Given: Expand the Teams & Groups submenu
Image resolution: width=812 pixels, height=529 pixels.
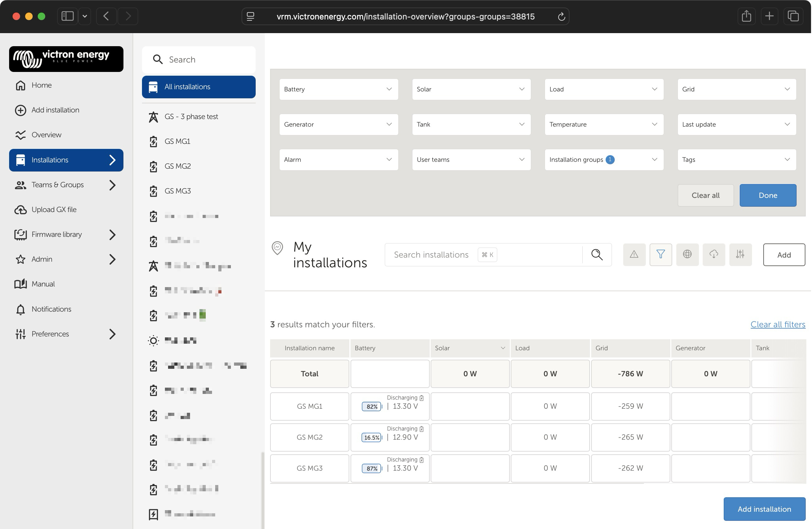Looking at the screenshot, I should click(112, 185).
